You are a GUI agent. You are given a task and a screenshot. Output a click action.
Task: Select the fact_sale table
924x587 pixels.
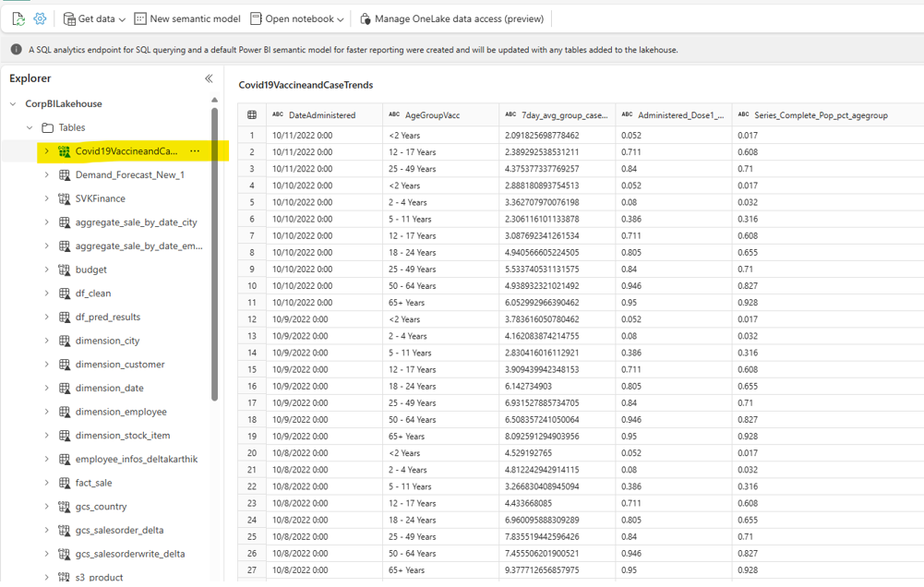coord(93,483)
